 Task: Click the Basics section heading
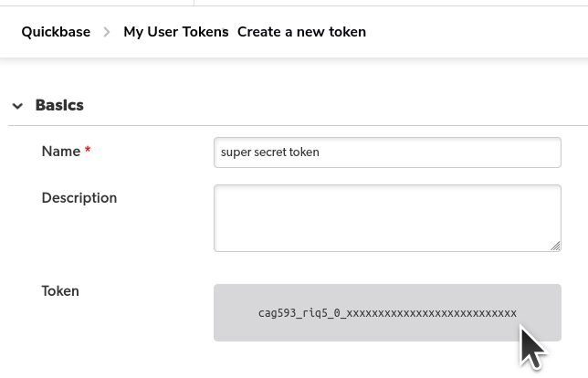pyautogui.click(x=59, y=105)
